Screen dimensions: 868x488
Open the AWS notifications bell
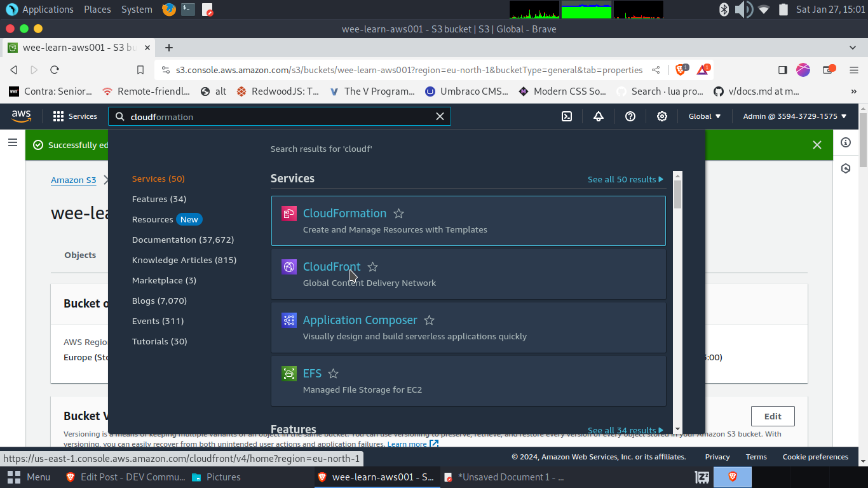[599, 116]
